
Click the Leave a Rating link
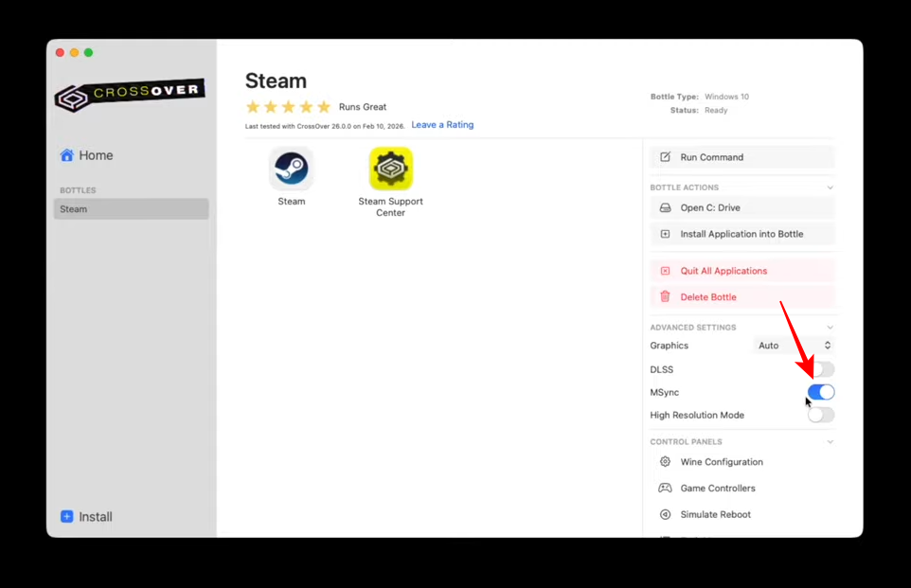coord(442,125)
